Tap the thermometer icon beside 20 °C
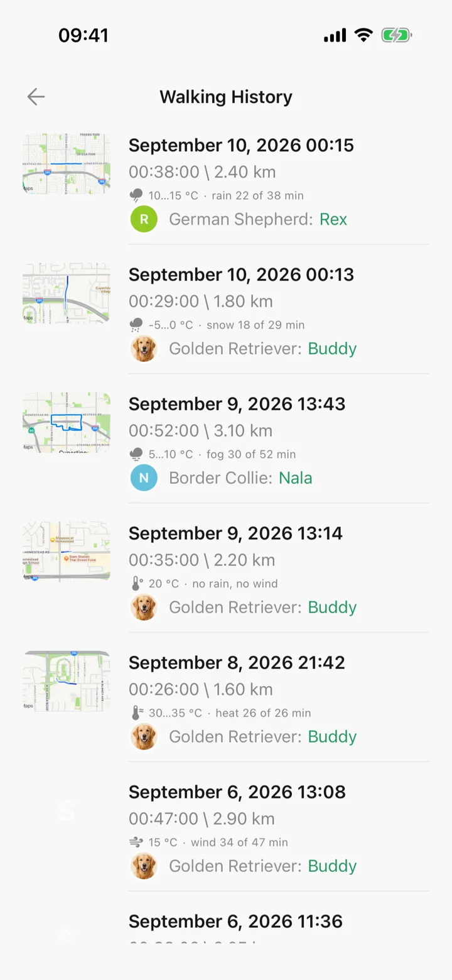The height and width of the screenshot is (980, 452). tap(136, 584)
